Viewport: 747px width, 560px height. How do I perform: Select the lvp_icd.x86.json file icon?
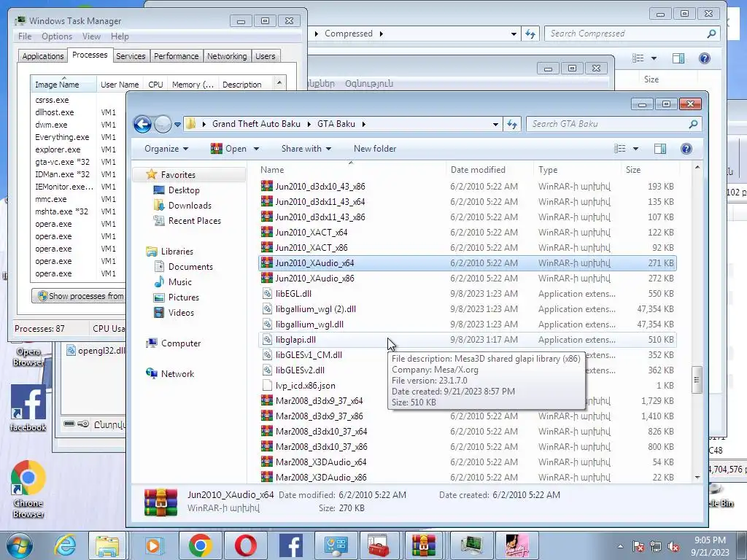[x=267, y=386]
